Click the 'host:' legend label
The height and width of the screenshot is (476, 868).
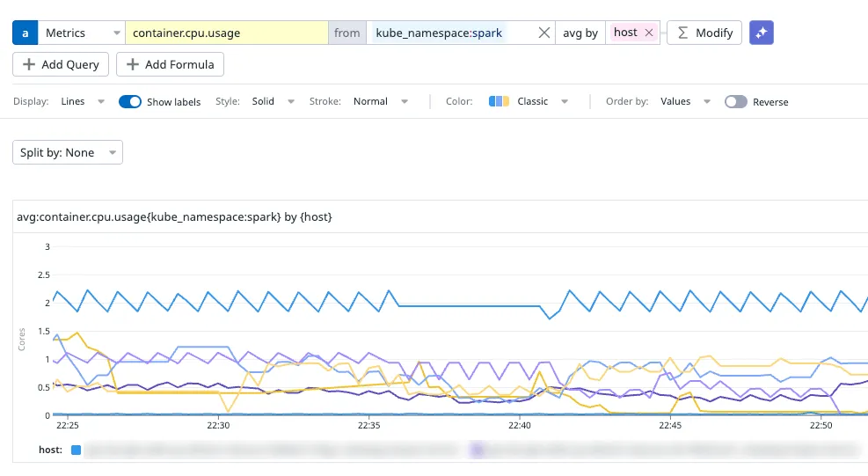(50, 450)
